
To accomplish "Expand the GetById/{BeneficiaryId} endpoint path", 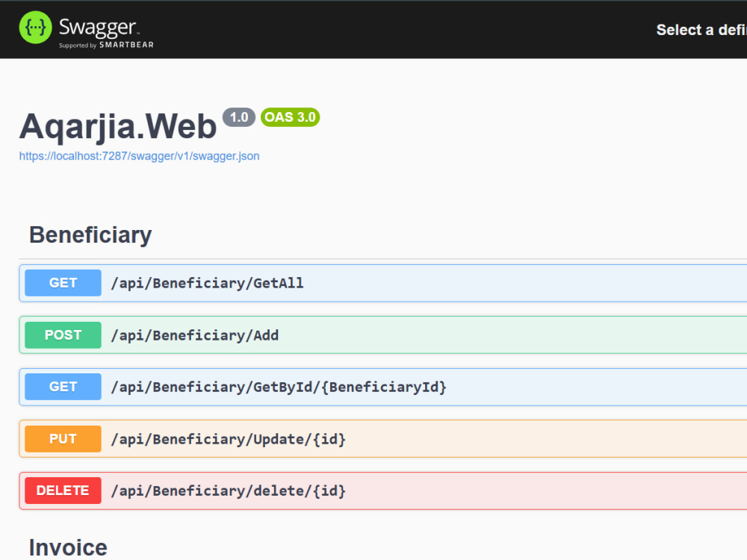I will pos(279,387).
